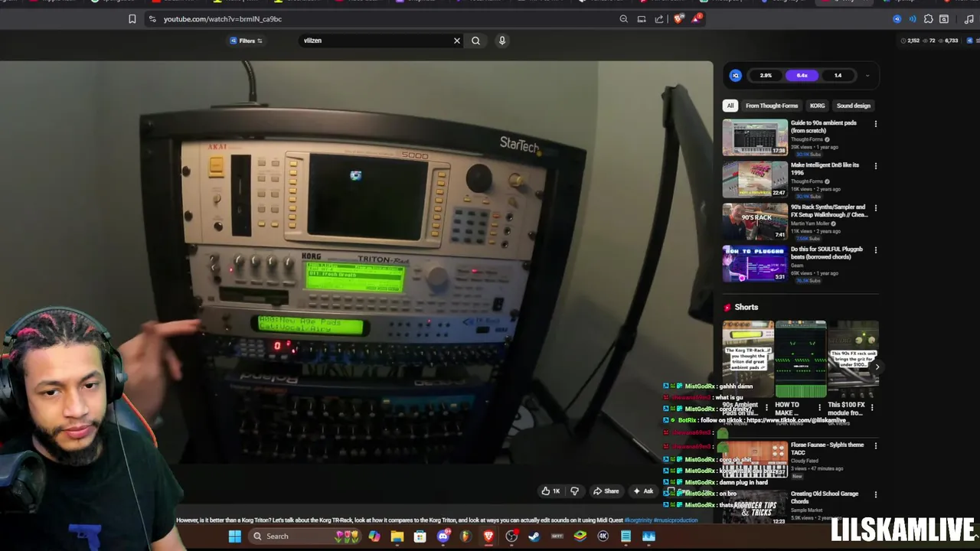Open Copilot icon in taskbar

(374, 536)
